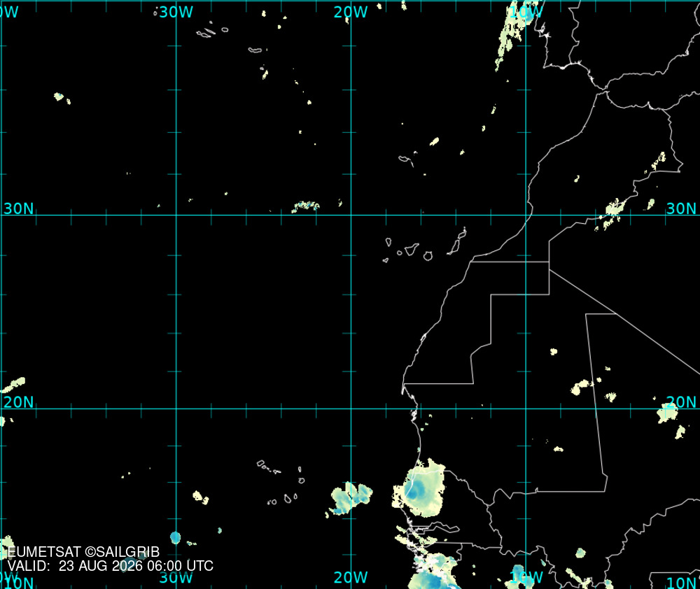Image resolution: width=700 pixels, height=589 pixels.
Task: Click the EUMETSAT ©SAILGRIB credit text
Action: pyautogui.click(x=83, y=552)
